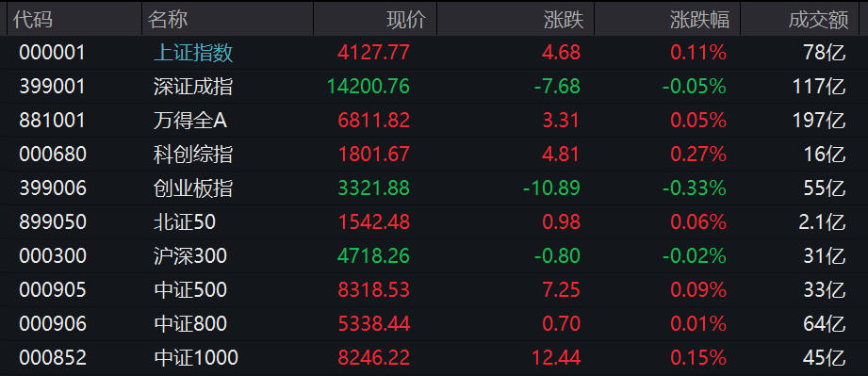Click code 899050
The height and width of the screenshot is (376, 868).
[53, 222]
